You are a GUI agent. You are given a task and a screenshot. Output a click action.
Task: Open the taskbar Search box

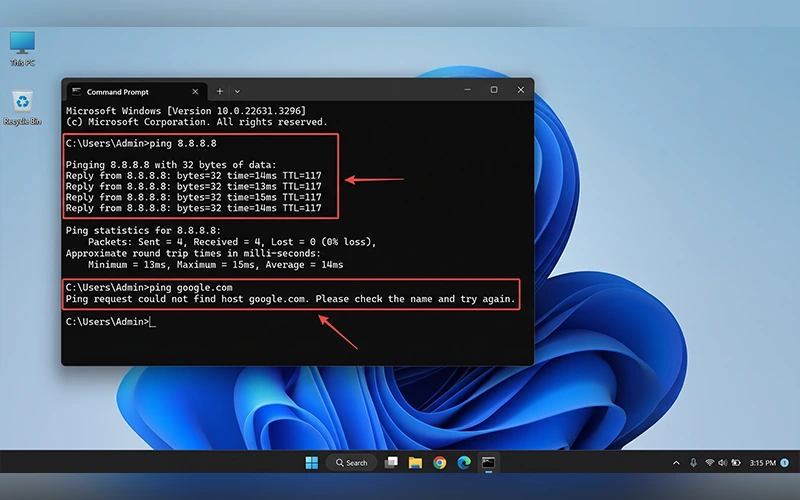tap(352, 463)
